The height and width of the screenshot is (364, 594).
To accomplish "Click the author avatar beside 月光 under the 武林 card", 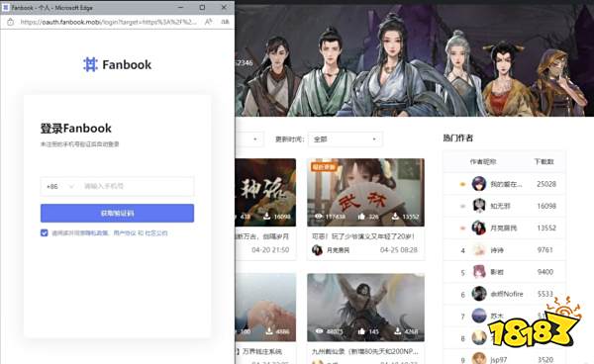I will tap(317, 249).
